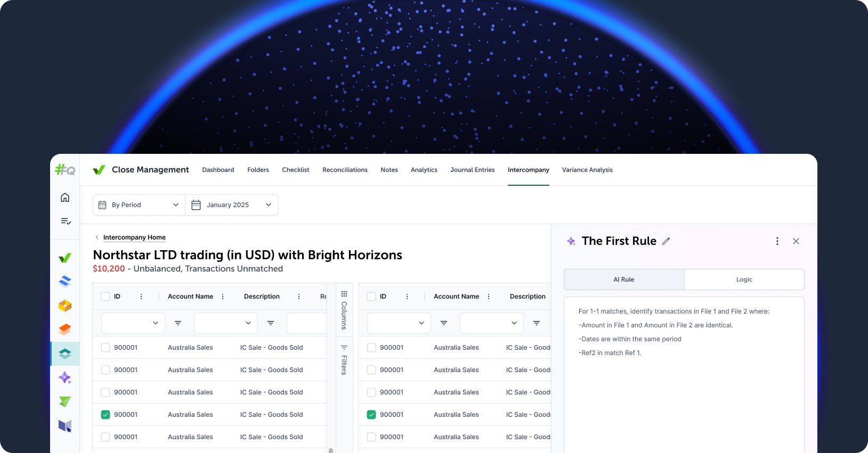Viewport: 868px width, 453px height.
Task: Click filter icon under Account Name, right table
Action: (x=537, y=323)
